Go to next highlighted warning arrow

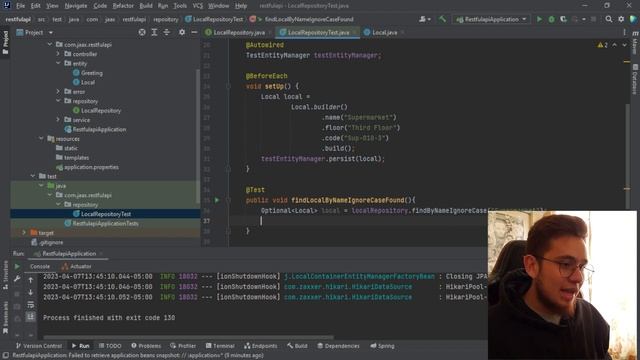click(624, 45)
